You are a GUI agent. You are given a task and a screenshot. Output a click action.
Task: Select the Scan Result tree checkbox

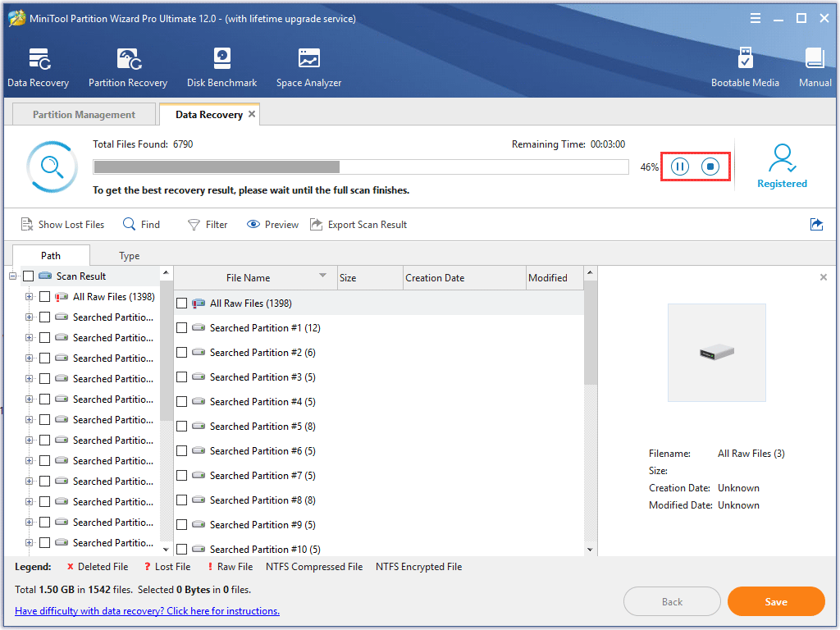(x=29, y=276)
